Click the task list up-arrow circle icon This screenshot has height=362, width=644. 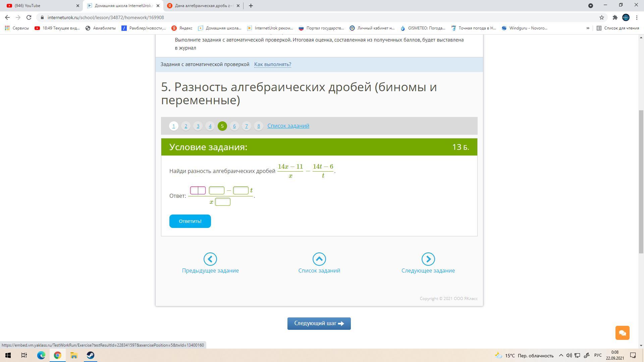pyautogui.click(x=319, y=259)
